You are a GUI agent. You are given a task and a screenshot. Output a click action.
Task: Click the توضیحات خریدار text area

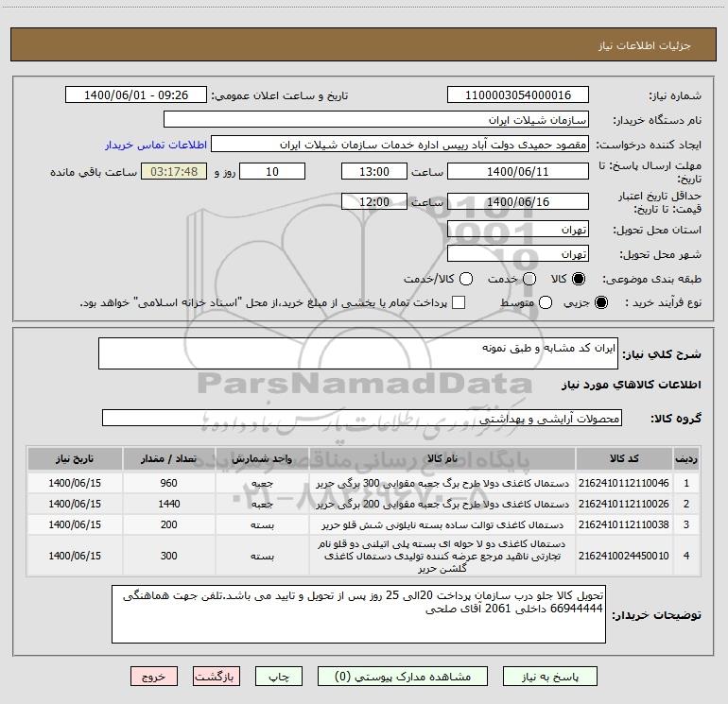click(x=358, y=614)
